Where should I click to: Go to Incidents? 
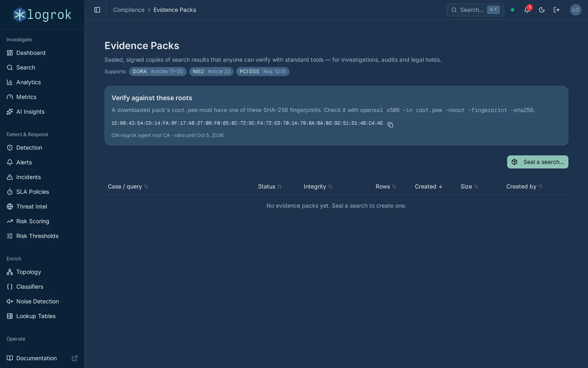click(x=42, y=177)
